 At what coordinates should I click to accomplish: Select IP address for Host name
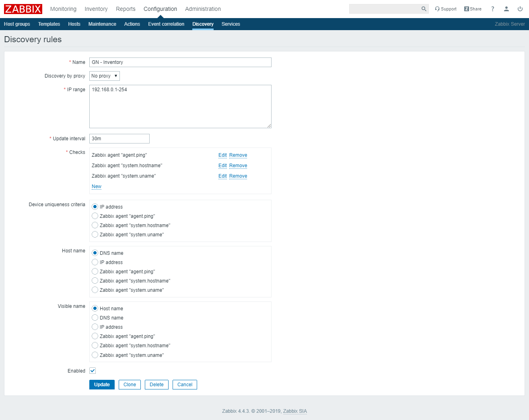pyautogui.click(x=95, y=262)
